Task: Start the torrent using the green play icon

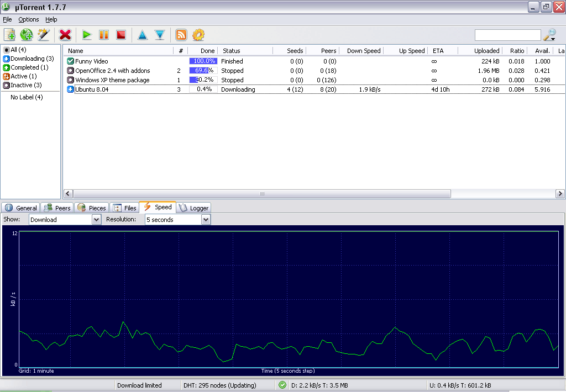Action: [86, 34]
